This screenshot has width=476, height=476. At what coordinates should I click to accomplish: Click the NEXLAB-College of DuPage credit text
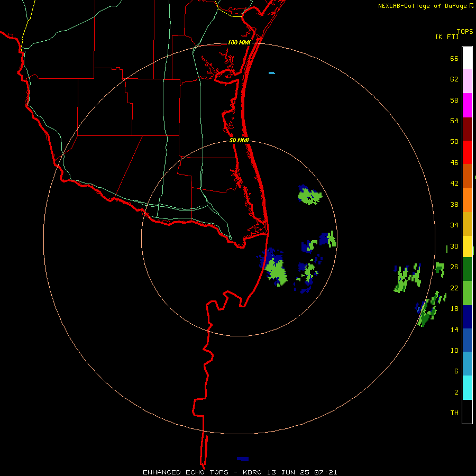[x=422, y=6]
